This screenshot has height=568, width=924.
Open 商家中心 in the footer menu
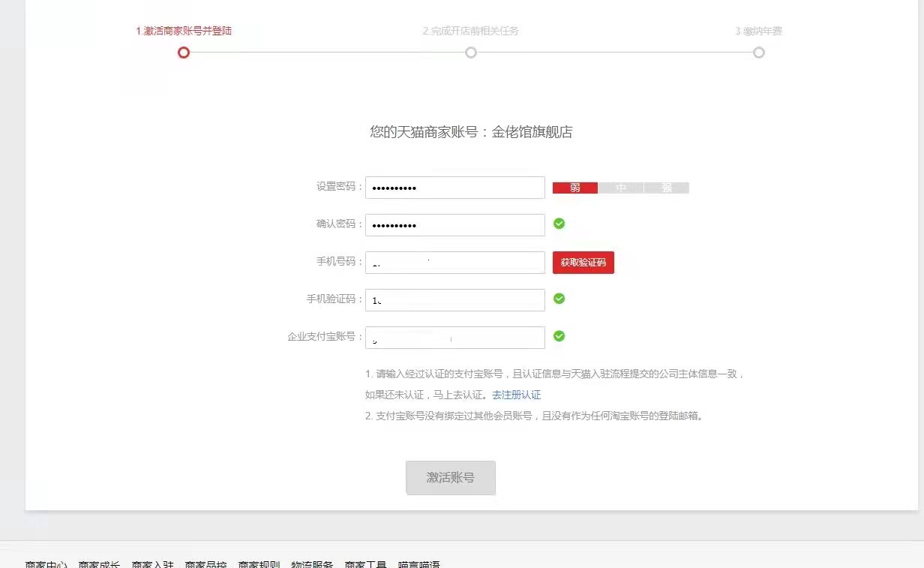tap(46, 564)
